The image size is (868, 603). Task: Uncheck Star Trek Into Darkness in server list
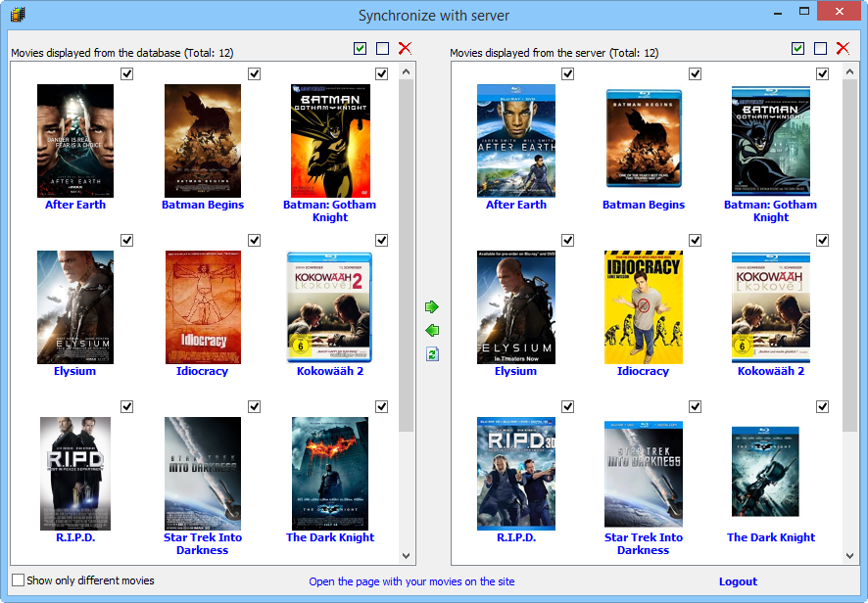695,406
